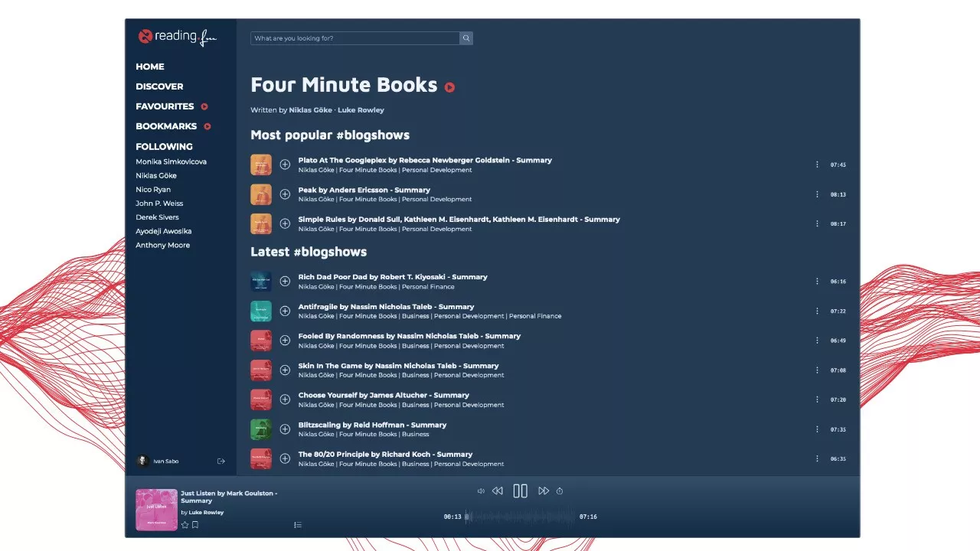Screen dimensions: 980x551
Task: Open Home in the sidebar
Action: coord(150,67)
